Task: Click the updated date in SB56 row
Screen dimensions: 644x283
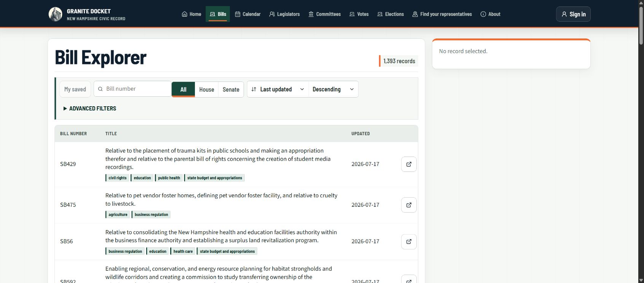Action: click(365, 241)
